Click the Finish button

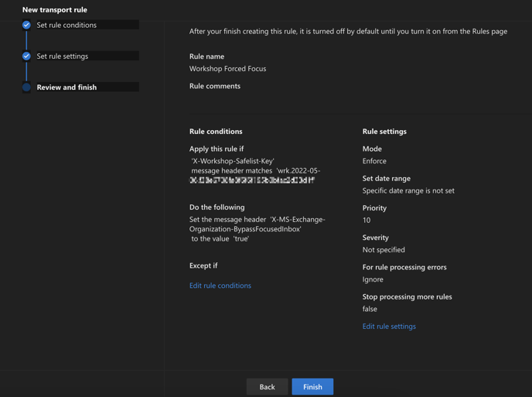(x=312, y=386)
